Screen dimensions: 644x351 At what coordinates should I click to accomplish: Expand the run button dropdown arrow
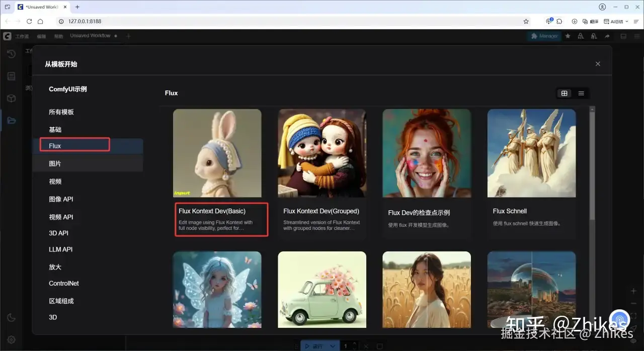coord(333,346)
